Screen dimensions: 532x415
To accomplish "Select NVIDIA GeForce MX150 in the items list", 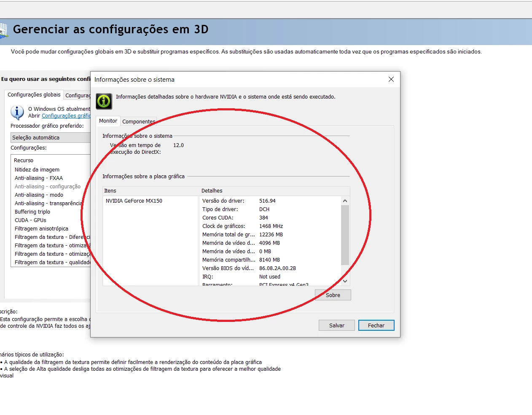I will tap(134, 201).
